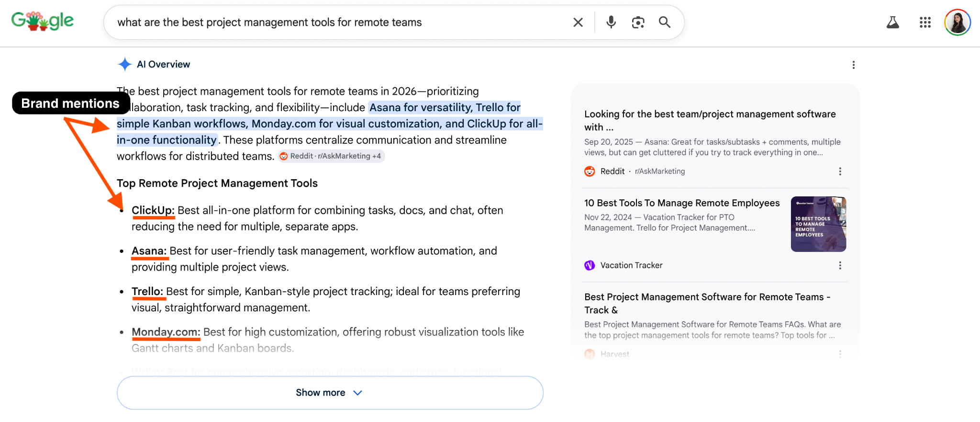Clear the search query with the X icon
980x422 pixels.
[x=578, y=23]
